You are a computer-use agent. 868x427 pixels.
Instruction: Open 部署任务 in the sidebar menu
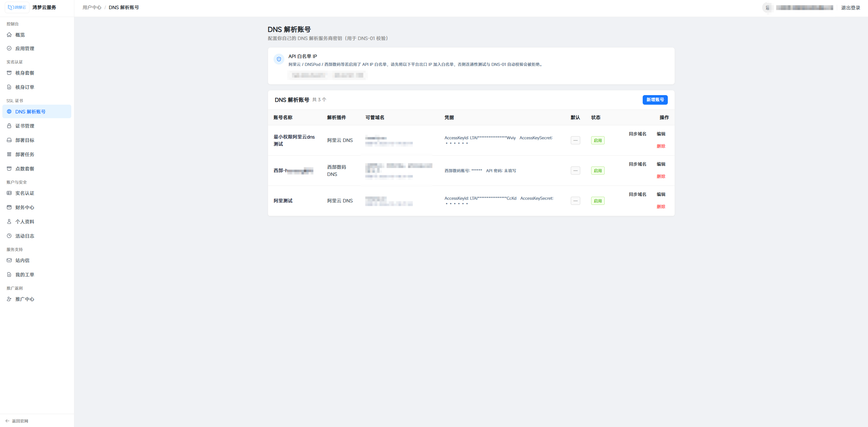point(37,154)
